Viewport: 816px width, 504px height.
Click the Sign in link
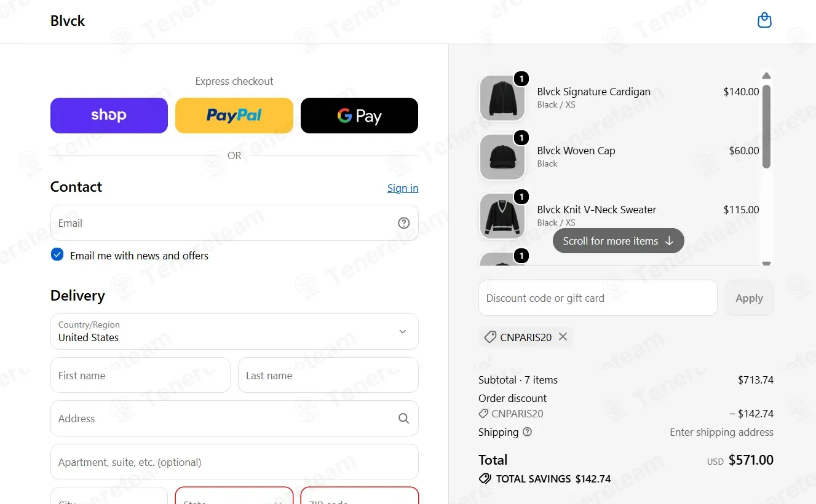click(x=403, y=188)
